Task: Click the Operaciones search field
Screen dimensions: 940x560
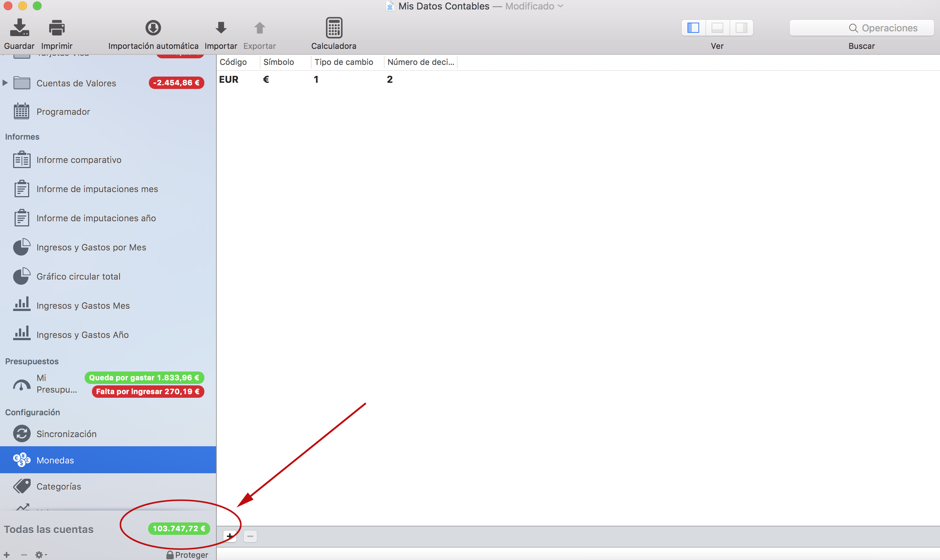Action: [x=862, y=28]
